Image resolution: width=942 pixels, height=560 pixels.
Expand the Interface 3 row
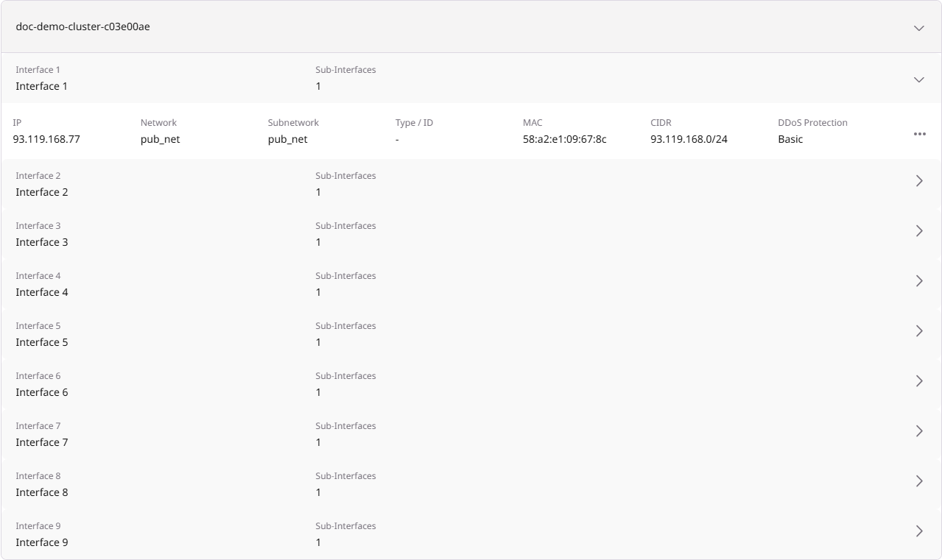coord(919,231)
